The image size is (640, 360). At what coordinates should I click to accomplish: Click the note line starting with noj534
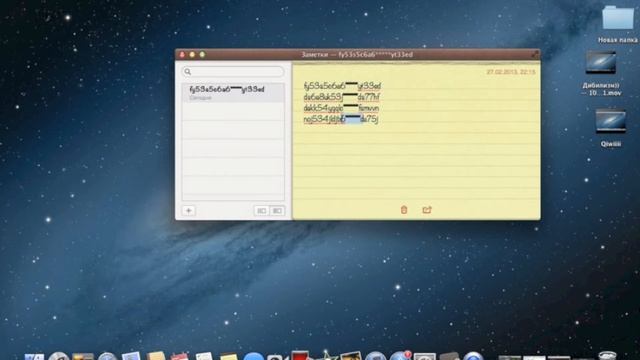pos(341,119)
